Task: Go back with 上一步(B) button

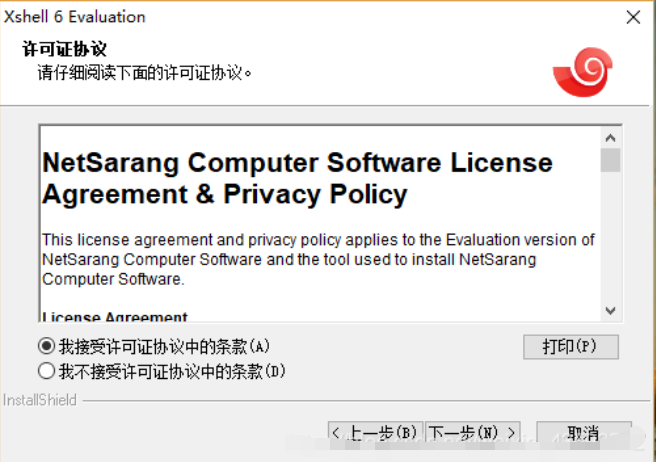Action: [376, 432]
